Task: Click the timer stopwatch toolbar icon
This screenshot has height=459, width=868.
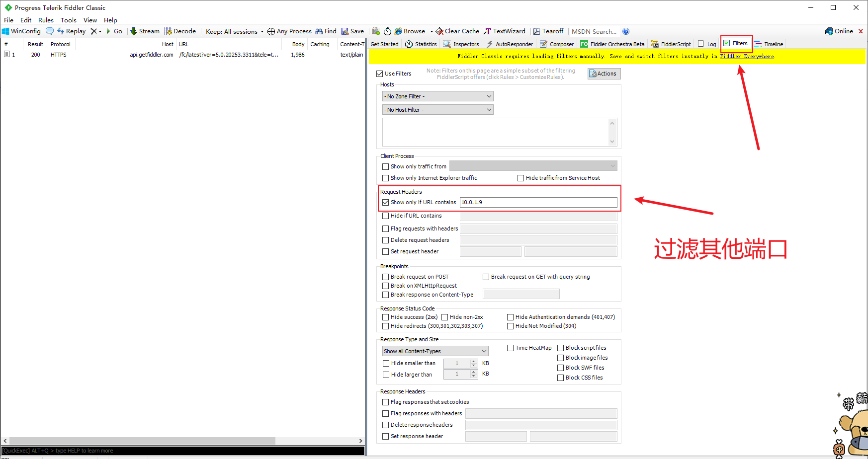Action: pyautogui.click(x=387, y=31)
